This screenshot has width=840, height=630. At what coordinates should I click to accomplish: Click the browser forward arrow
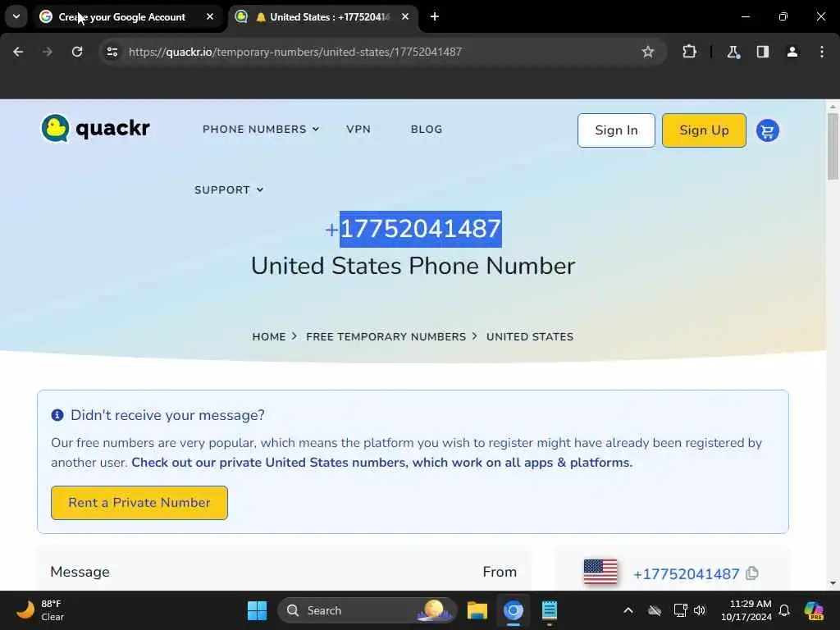pyautogui.click(x=48, y=52)
